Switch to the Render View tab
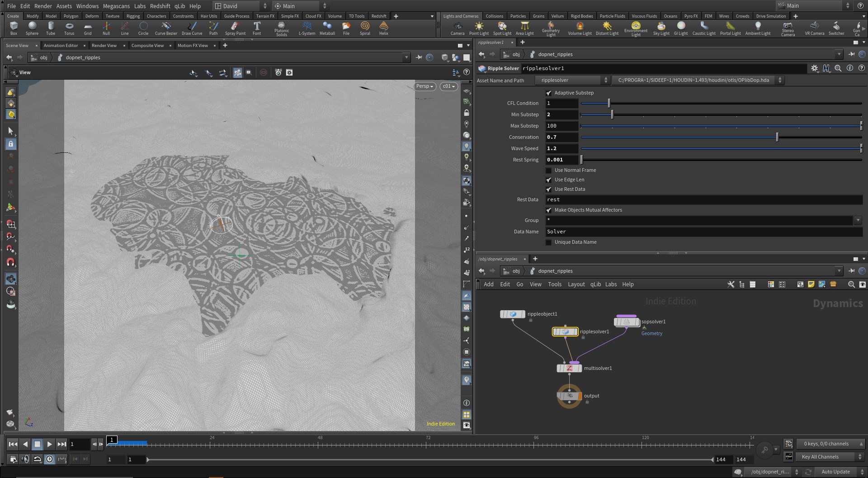This screenshot has width=868, height=478. click(x=104, y=45)
